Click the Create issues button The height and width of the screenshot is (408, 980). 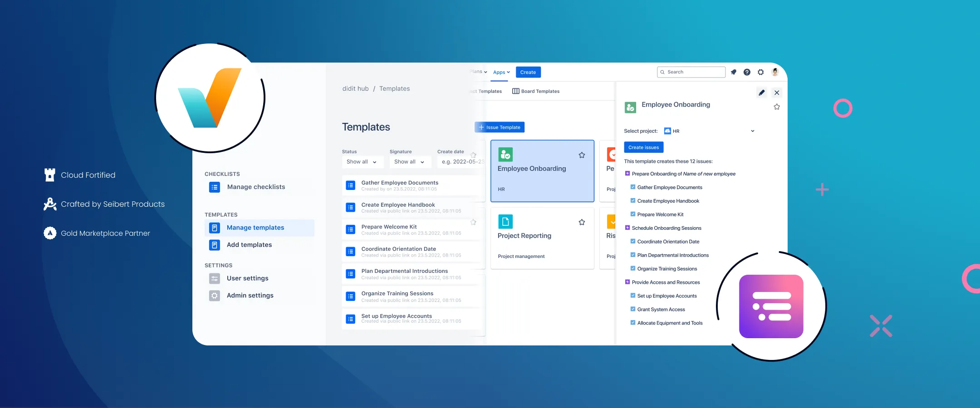pos(643,147)
